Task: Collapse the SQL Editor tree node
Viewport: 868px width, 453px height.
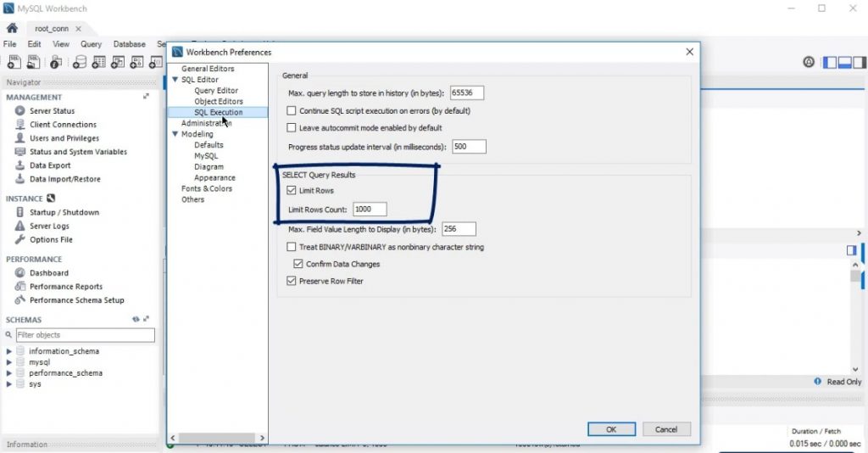Action: [x=175, y=80]
